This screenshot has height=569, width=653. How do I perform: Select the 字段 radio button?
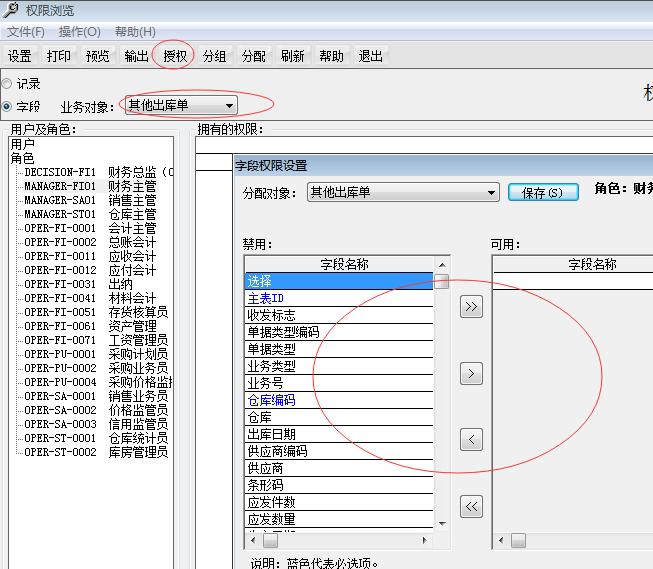coord(8,106)
